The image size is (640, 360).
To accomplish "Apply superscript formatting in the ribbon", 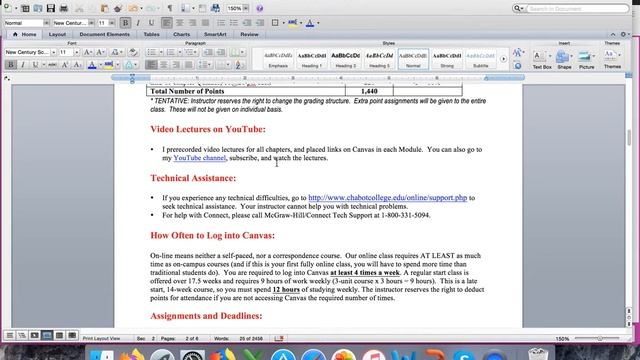I will point(65,65).
